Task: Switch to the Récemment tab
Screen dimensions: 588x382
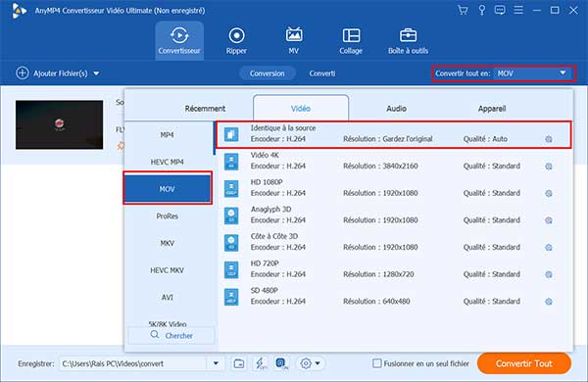Action: (205, 109)
